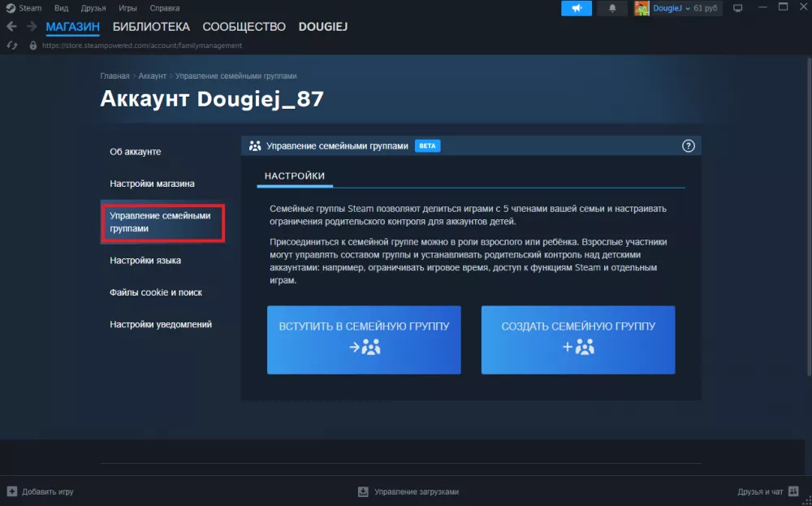Switch to the БИБЛИОТЕКА tab
Screen dimensions: 812x506
click(151, 27)
